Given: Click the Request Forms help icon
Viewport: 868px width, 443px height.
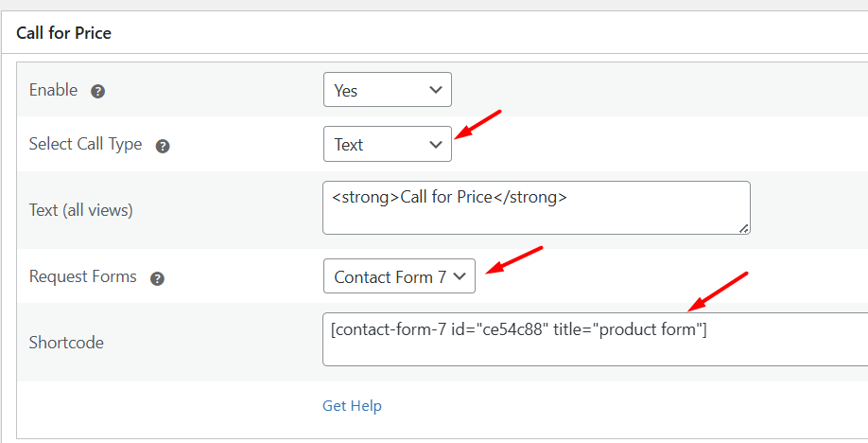Looking at the screenshot, I should point(158,278).
